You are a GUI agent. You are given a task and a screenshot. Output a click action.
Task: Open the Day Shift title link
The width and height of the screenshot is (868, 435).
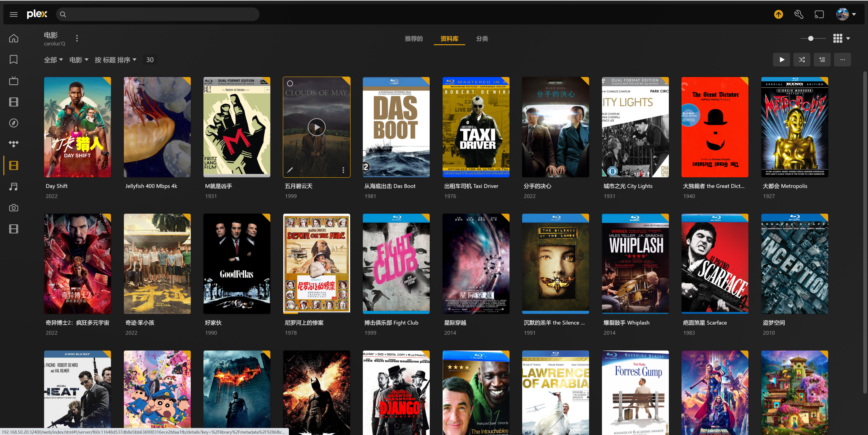pos(57,186)
